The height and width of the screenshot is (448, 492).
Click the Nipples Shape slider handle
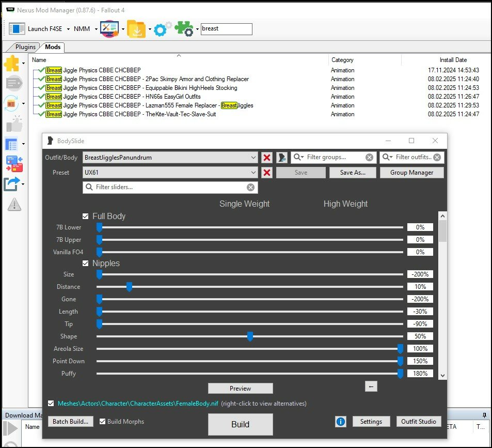250,336
